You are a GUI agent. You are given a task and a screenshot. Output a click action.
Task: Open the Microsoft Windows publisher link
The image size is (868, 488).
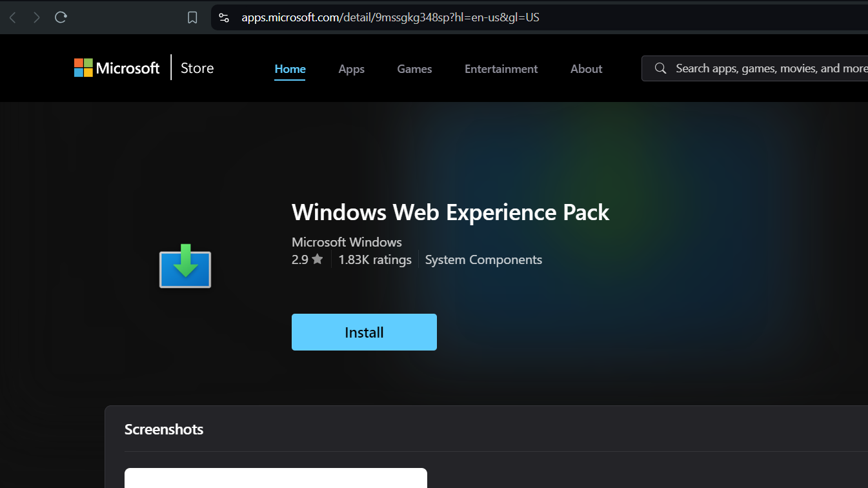pos(347,242)
